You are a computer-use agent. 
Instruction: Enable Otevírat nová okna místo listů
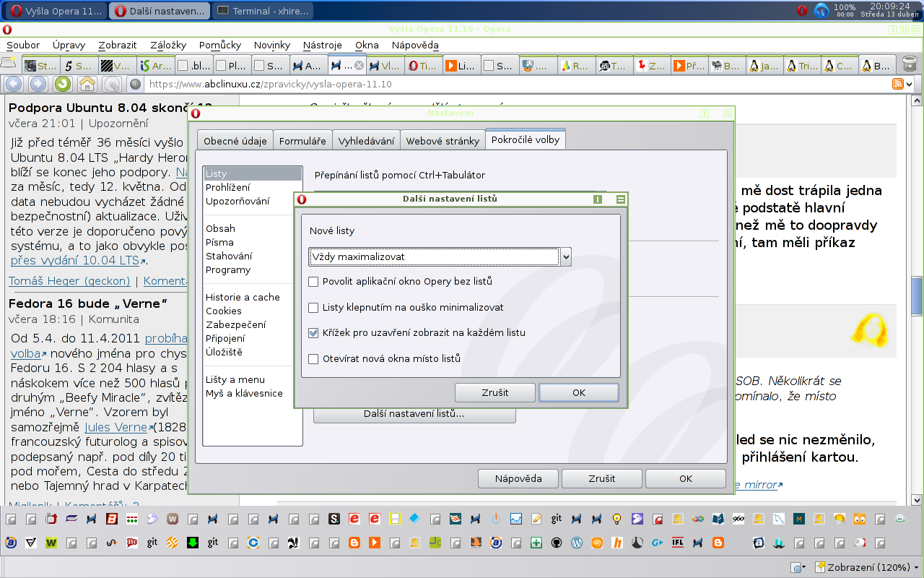pyautogui.click(x=313, y=358)
